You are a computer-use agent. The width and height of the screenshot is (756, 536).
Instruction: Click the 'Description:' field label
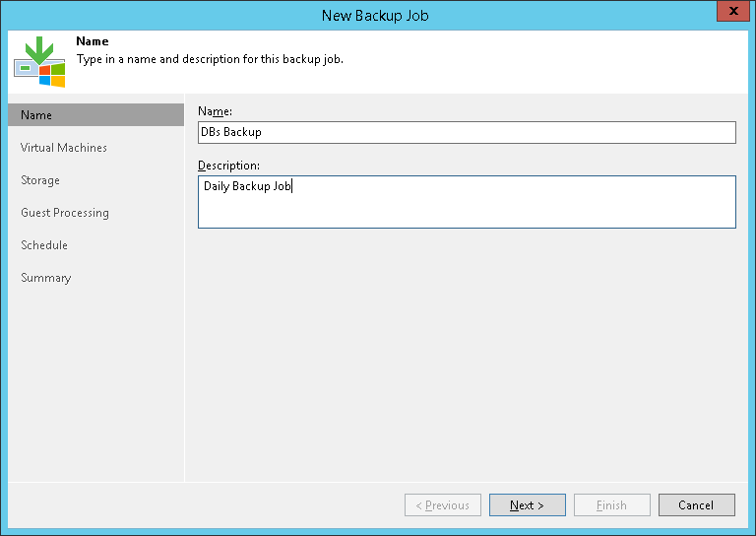pos(228,165)
